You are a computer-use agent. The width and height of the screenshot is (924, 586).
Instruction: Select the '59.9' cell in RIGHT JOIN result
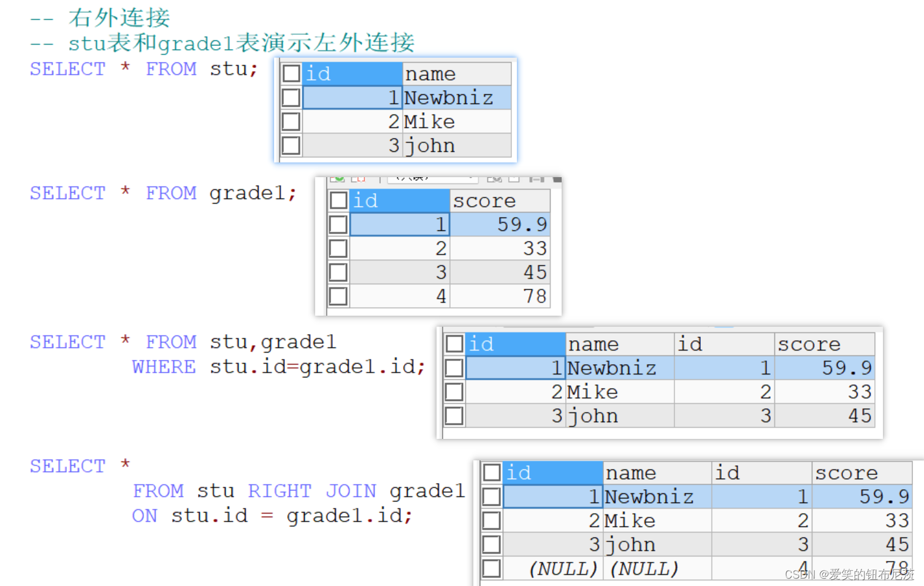(x=862, y=497)
